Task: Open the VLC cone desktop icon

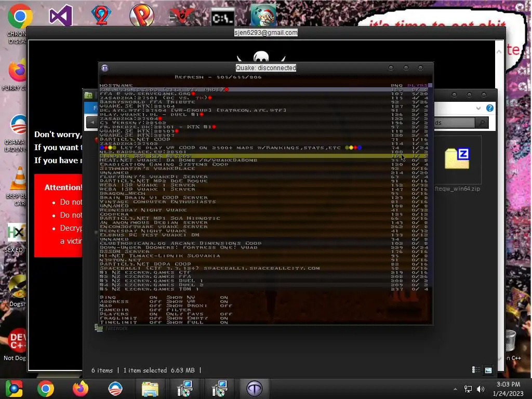Action: coord(19,178)
